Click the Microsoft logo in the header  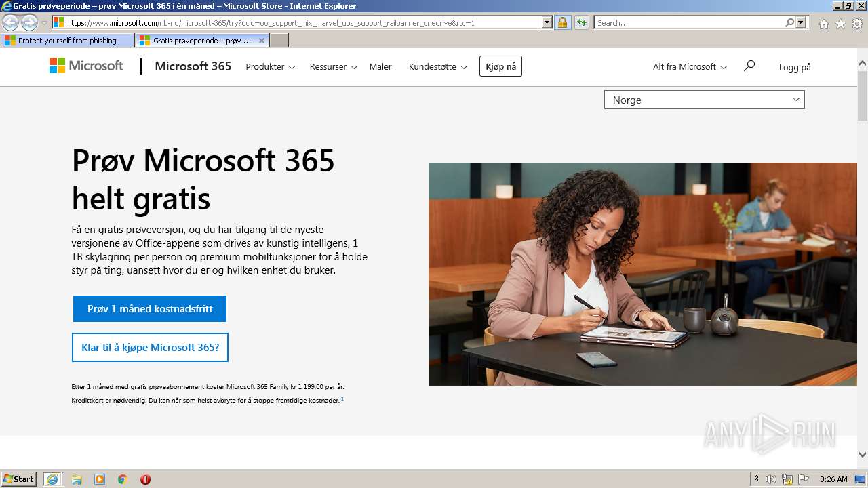pos(86,66)
